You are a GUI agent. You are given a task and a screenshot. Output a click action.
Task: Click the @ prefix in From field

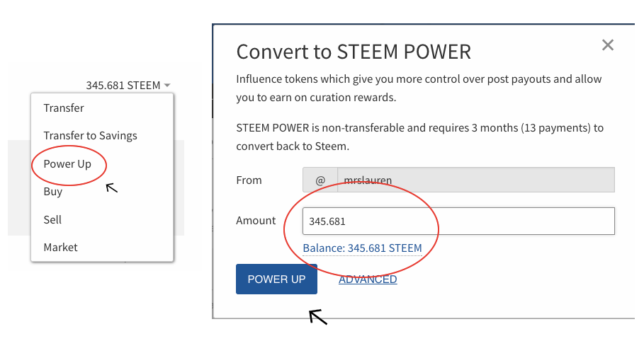click(320, 180)
